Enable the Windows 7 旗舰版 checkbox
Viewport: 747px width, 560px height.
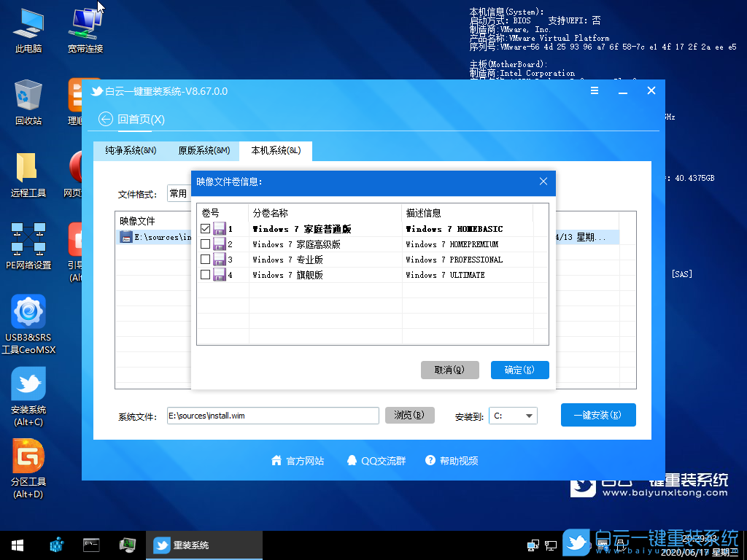[205, 274]
